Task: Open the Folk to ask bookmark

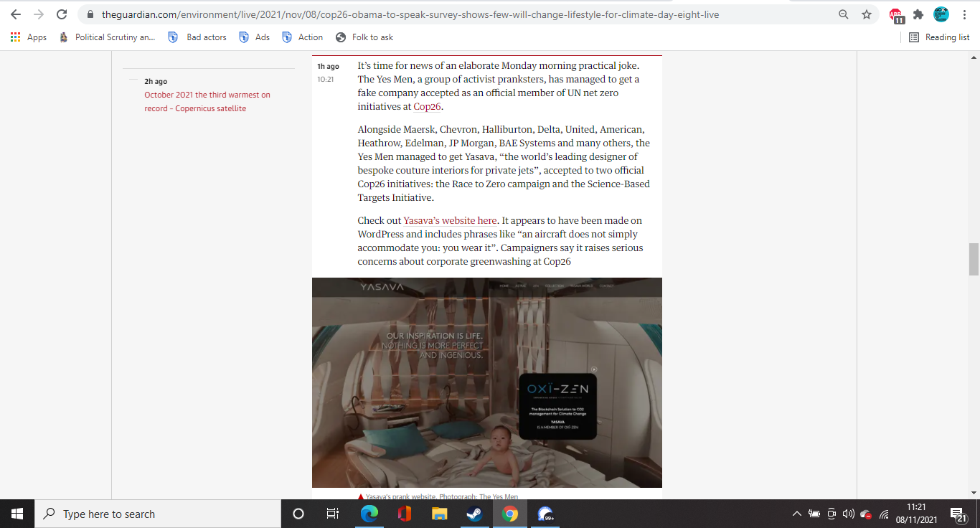Action: 364,37
